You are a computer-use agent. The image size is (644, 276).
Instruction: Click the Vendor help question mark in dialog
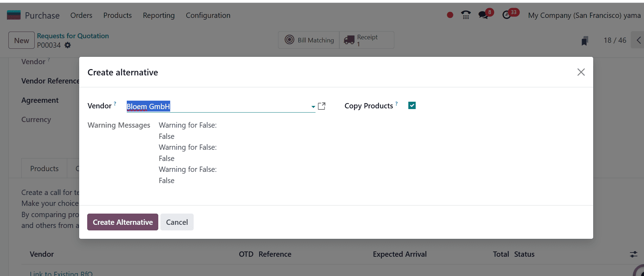coord(115,103)
